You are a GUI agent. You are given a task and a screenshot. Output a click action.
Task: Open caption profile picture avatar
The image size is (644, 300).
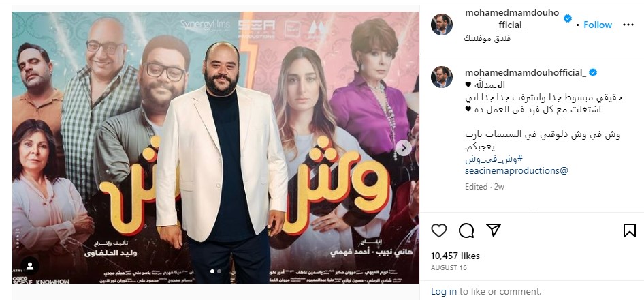click(x=442, y=77)
